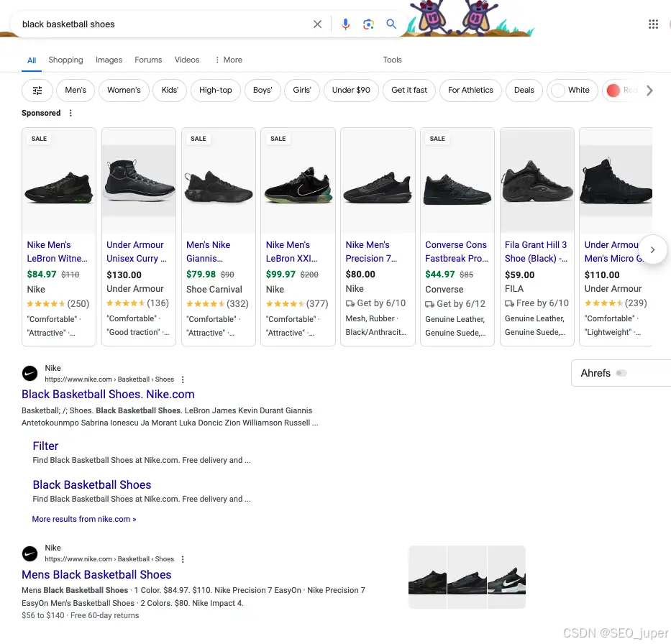This screenshot has width=671, height=644.
Task: Click the (332) rating count on Giannis card
Action: pos(237,303)
